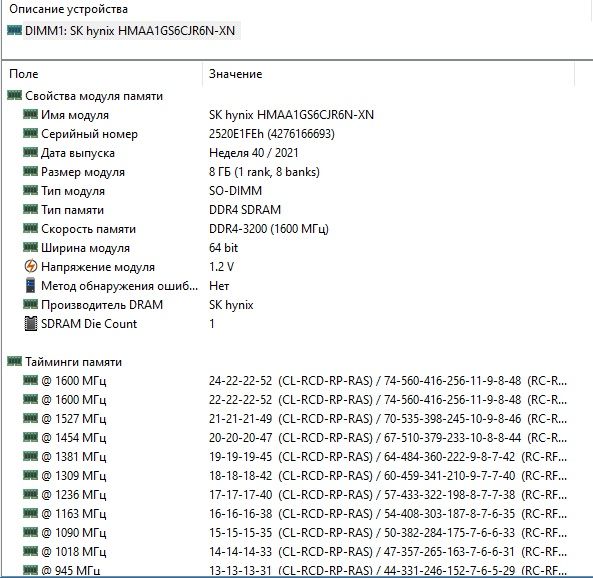Click the server icon beside Метод обнаружения ошибок
This screenshot has height=578, width=593.
pyautogui.click(x=30, y=285)
